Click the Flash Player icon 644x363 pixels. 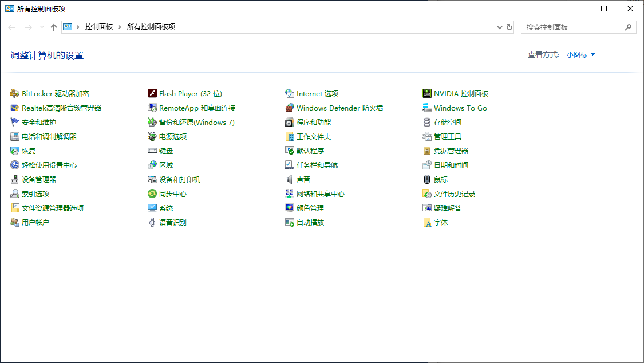(x=152, y=94)
